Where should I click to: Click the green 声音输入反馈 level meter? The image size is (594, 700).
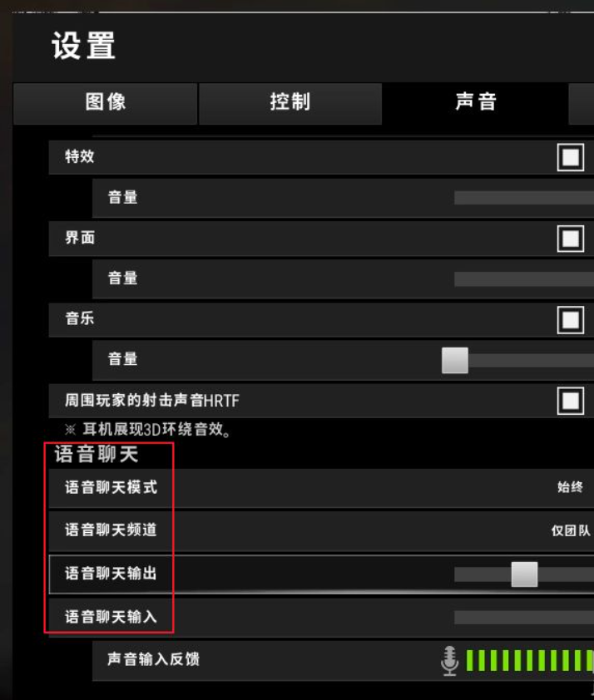tap(530, 661)
